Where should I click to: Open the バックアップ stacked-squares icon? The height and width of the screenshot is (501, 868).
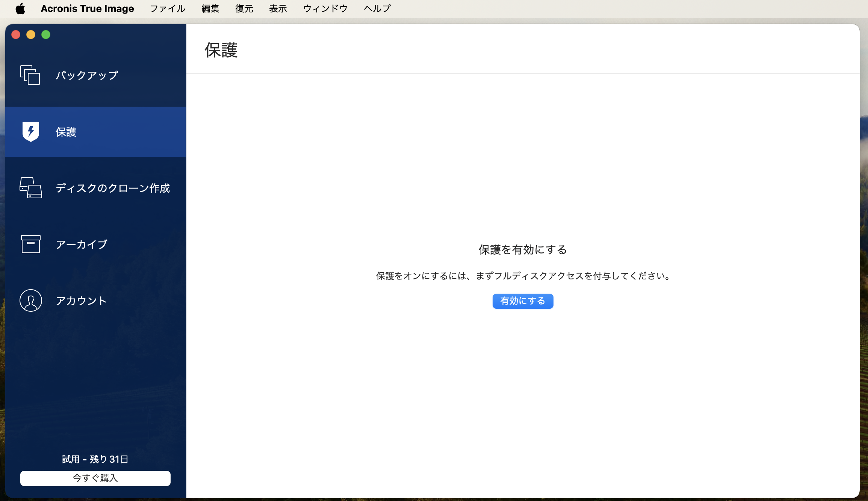tap(30, 75)
